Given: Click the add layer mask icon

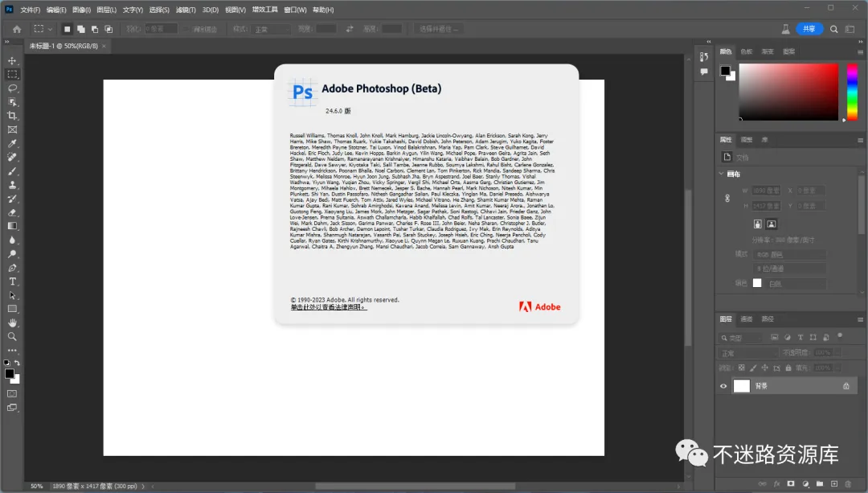Looking at the screenshot, I should pyautogui.click(x=791, y=483).
